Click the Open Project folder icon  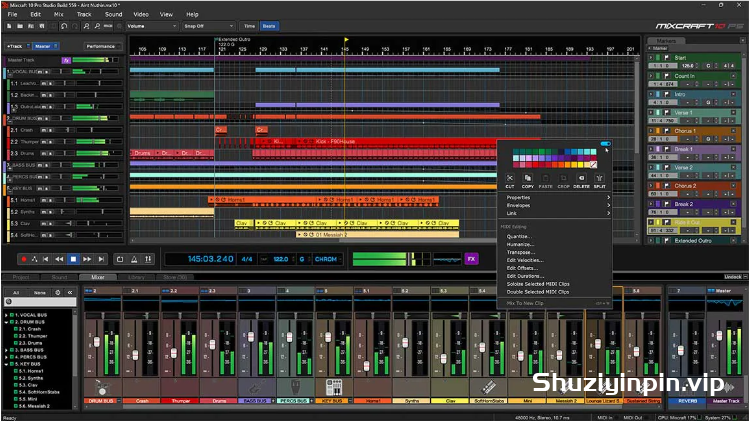click(20, 26)
